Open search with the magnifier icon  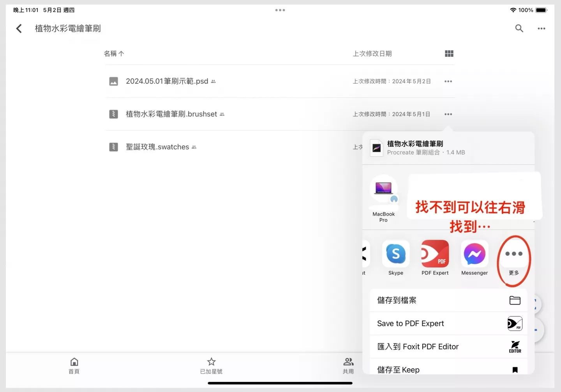[x=519, y=28]
